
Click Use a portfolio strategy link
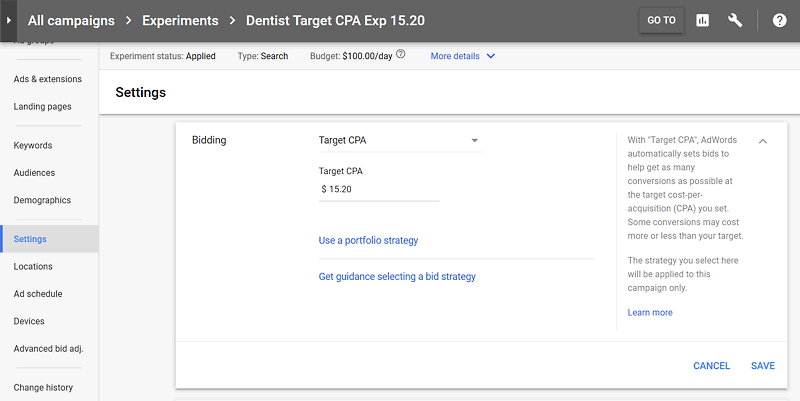(x=368, y=240)
